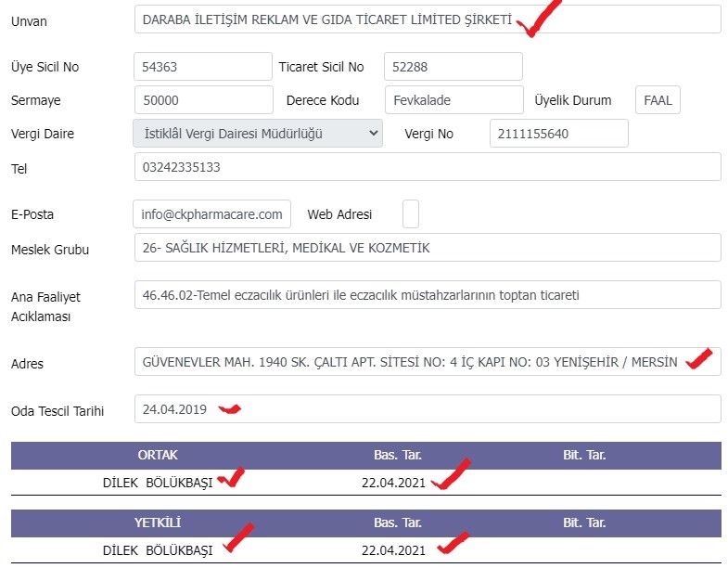Click the Unvan company name field
The image size is (728, 568).
point(428,19)
